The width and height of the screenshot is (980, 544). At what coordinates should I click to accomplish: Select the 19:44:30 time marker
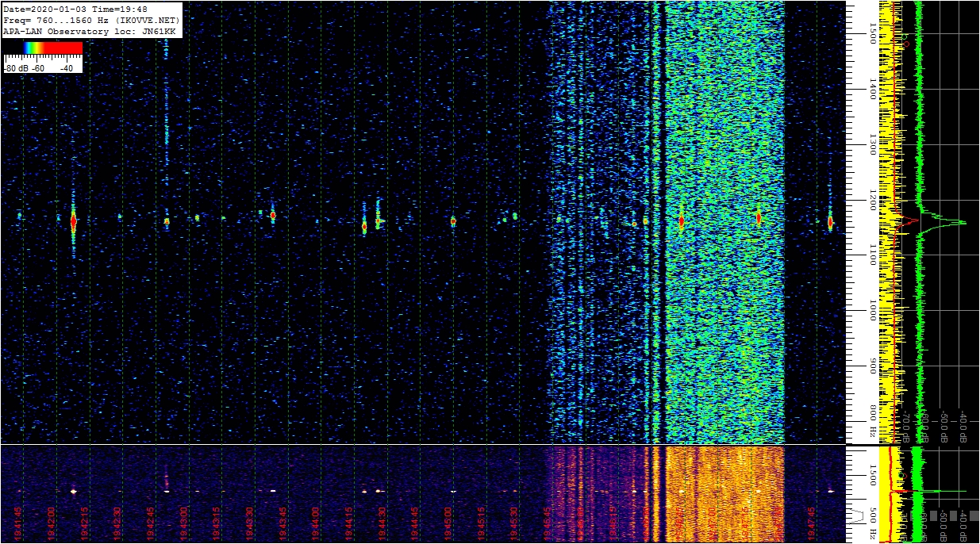(x=382, y=523)
